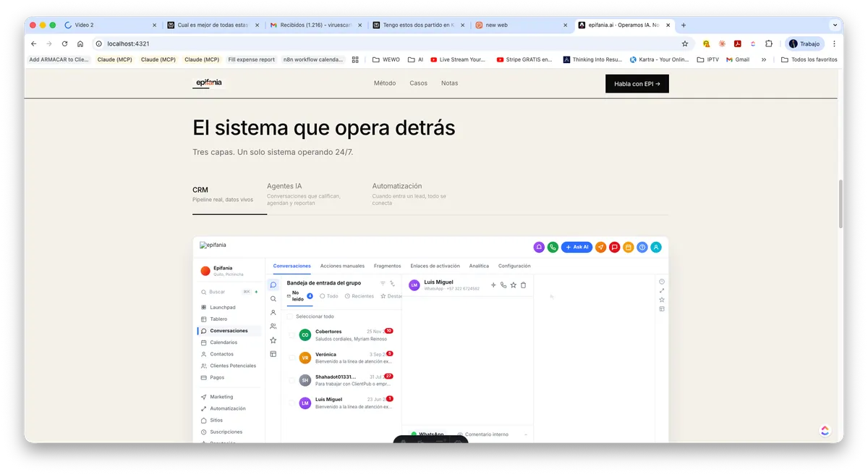Open the Todos los favoritos folder
This screenshot has height=475, width=868.
[x=809, y=59]
